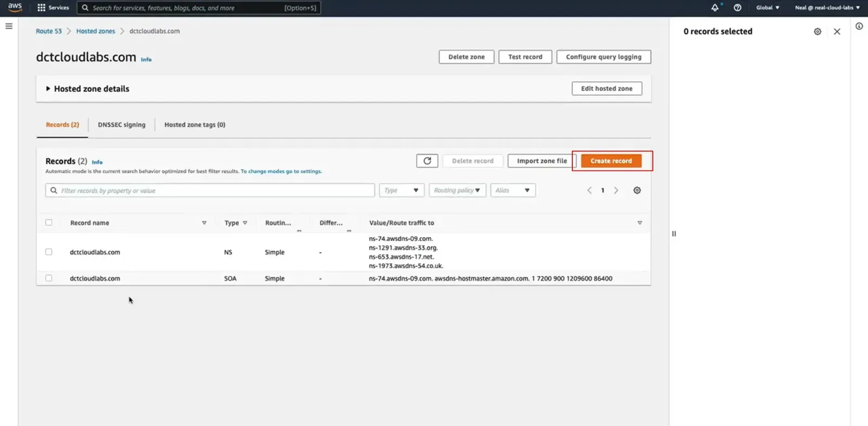Click the Differ... column header
Screen dimensions: 868x426
pos(331,223)
